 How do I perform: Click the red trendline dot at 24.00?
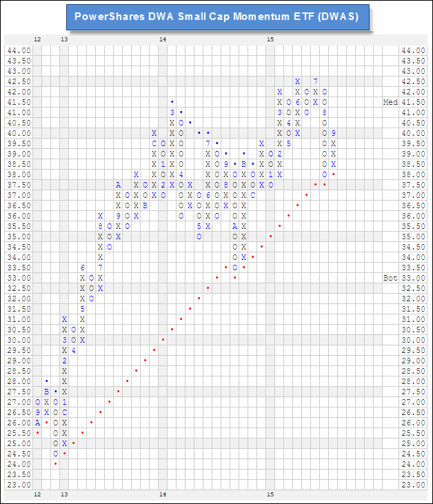(x=55, y=463)
